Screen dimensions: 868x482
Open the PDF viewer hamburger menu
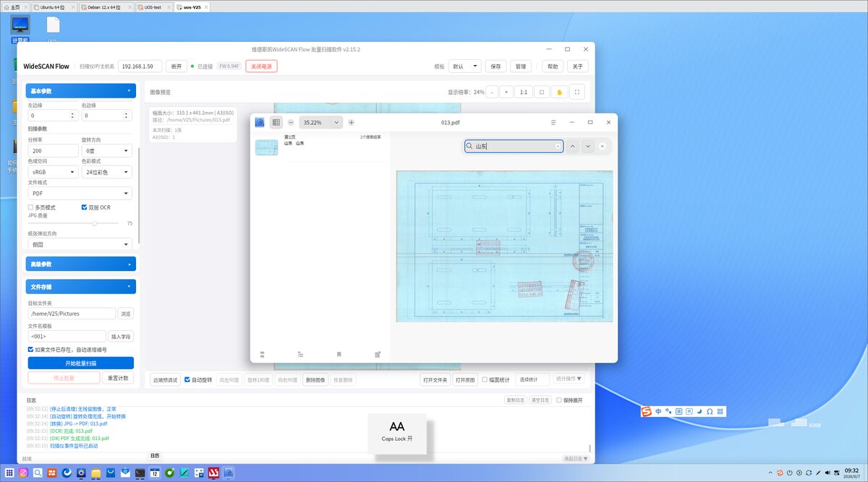pyautogui.click(x=553, y=123)
